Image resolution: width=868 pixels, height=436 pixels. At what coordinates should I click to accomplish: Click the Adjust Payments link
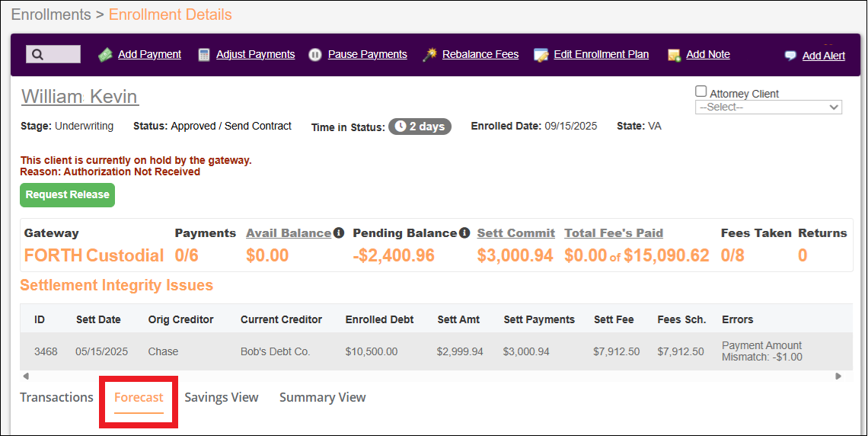256,54
